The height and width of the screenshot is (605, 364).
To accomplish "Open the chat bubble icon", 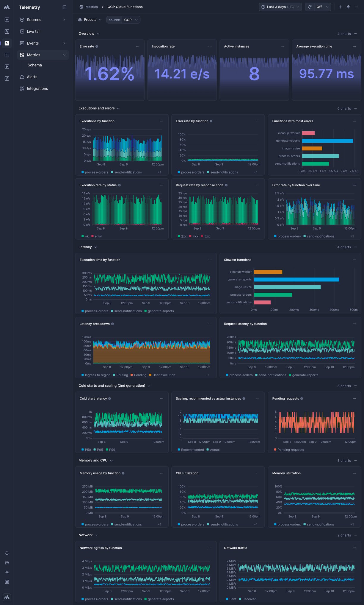I will (7, 563).
